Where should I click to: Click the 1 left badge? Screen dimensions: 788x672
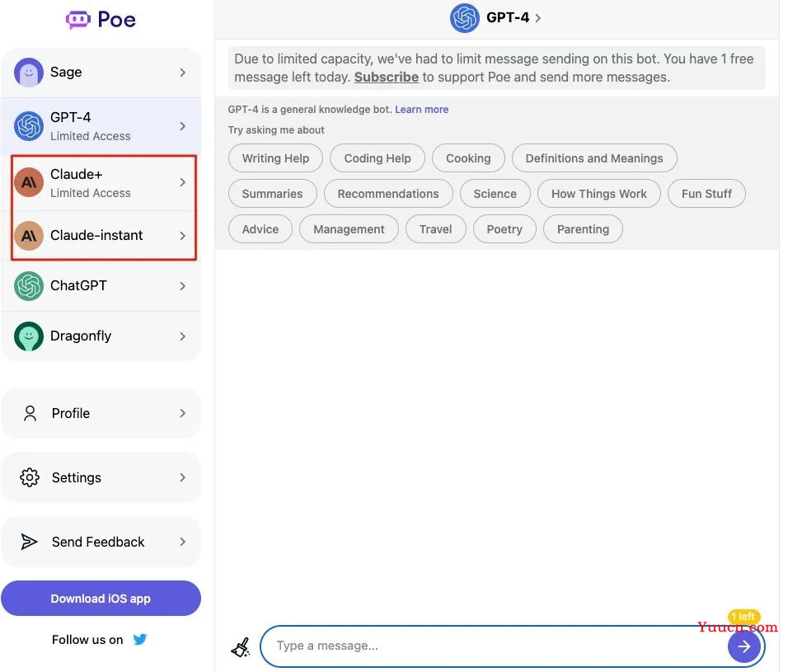tap(743, 616)
